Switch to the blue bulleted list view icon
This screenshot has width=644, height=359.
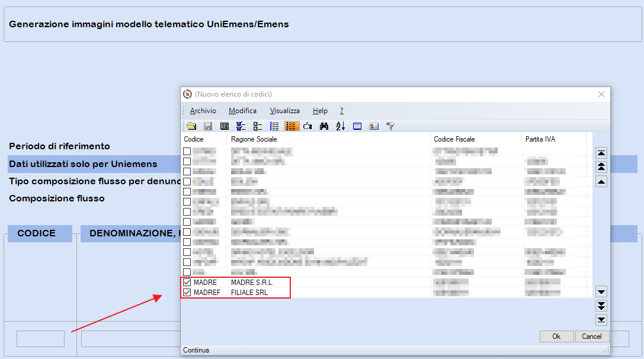point(274,126)
